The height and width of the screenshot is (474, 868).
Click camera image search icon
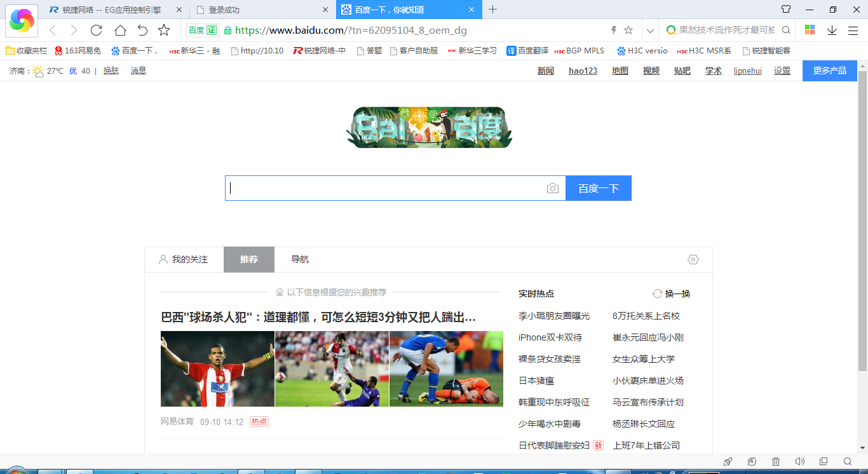(553, 188)
